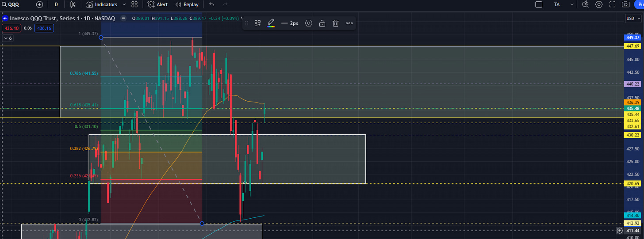The image size is (644, 239).
Task: Click the 414.40 cyan price label
Action: 632,215
